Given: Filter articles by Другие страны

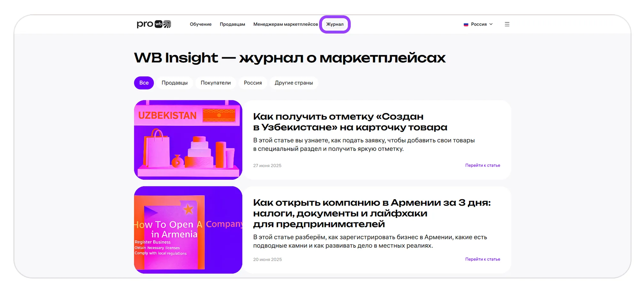Looking at the screenshot, I should pos(294,83).
